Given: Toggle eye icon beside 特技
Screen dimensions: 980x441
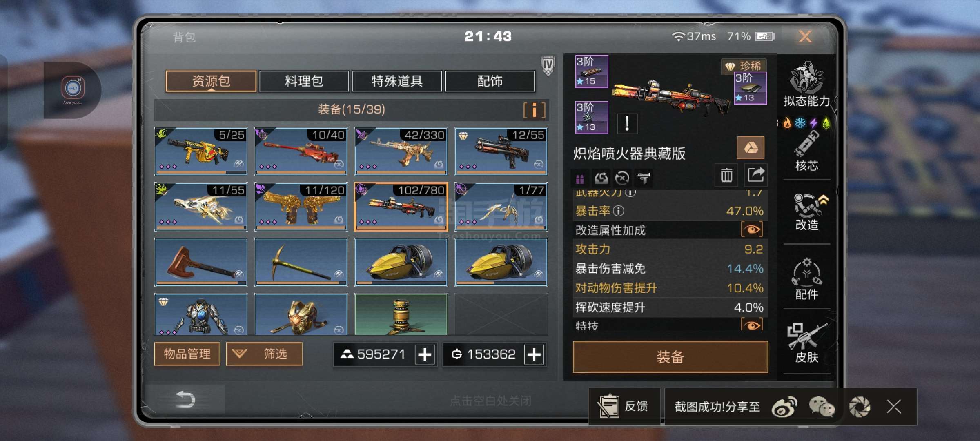Looking at the screenshot, I should [x=752, y=325].
